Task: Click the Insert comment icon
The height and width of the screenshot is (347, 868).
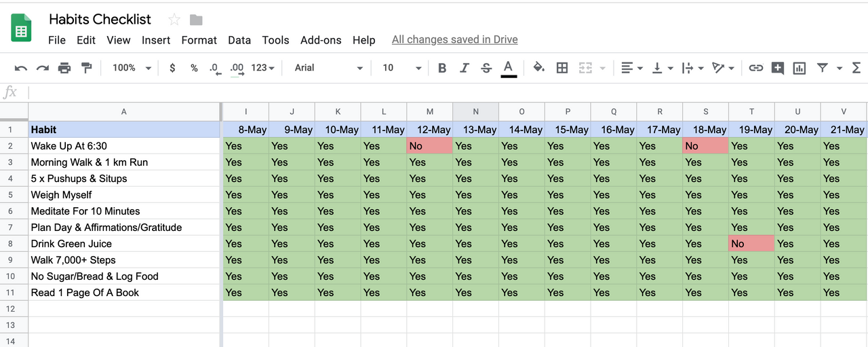Action: click(x=778, y=68)
